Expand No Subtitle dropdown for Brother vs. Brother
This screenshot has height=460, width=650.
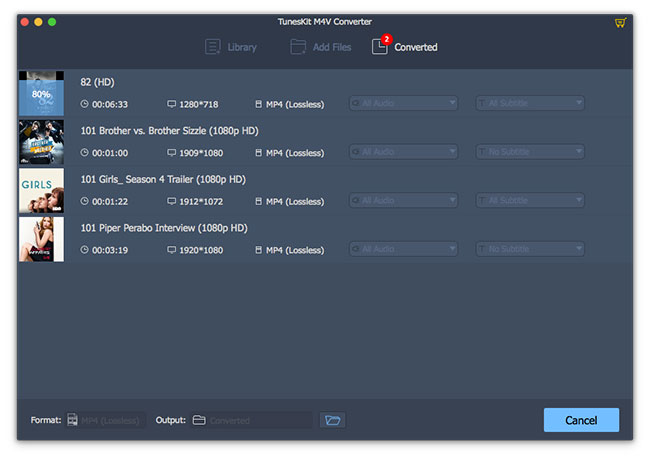(530, 152)
